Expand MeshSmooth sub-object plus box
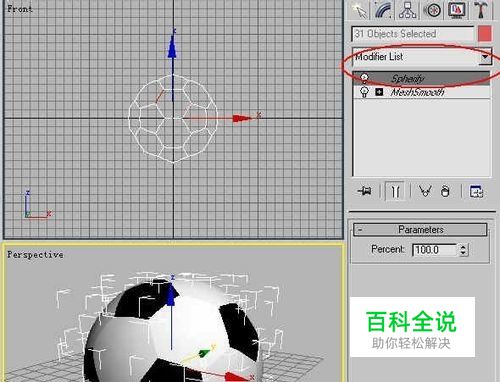Image resolution: width=500 pixels, height=382 pixels. [379, 91]
